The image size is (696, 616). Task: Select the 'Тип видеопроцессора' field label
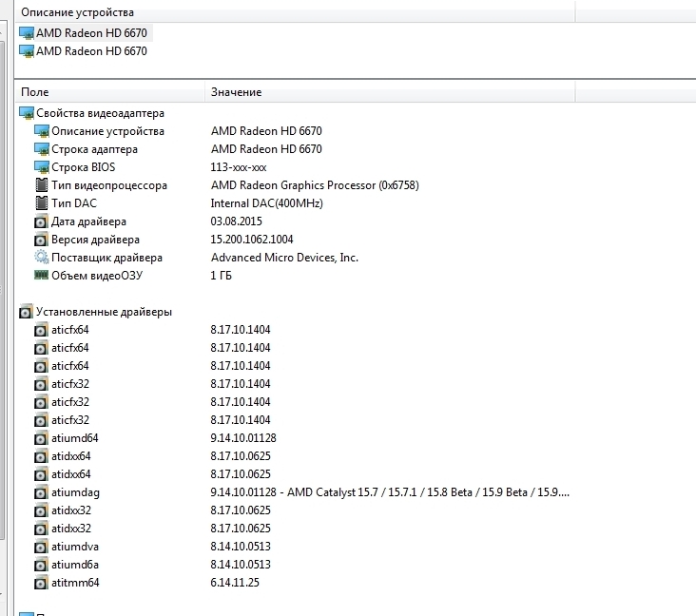[109, 185]
